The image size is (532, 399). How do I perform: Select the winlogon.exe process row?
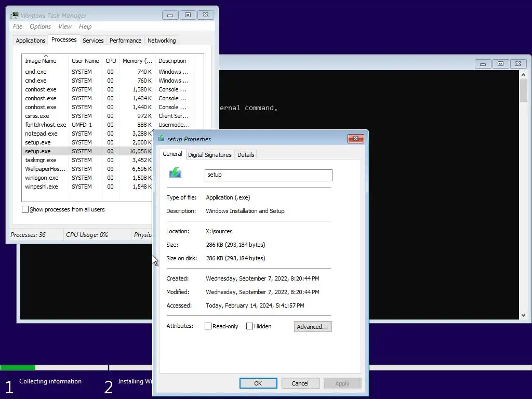coord(88,178)
